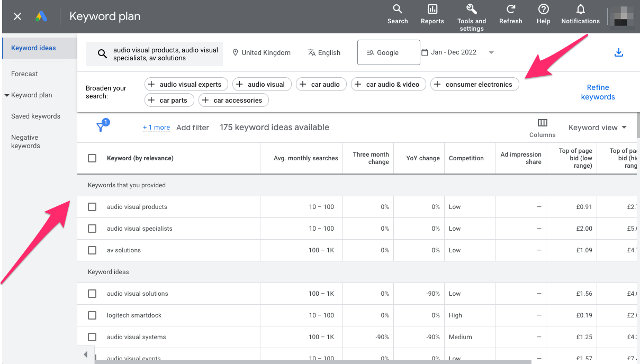640x364 pixels.
Task: Check the 'audio visual specialists' row
Action: [92, 229]
